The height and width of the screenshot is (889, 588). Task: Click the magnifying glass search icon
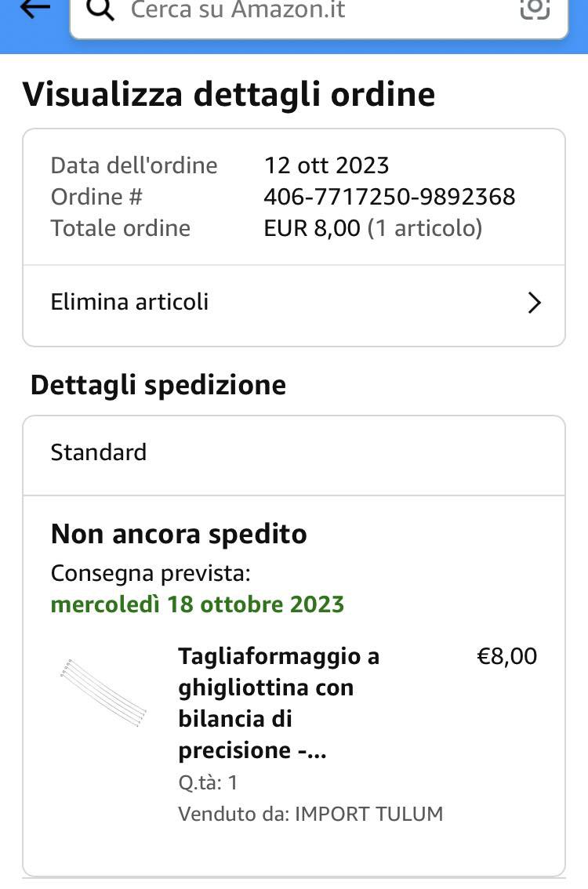100,9
